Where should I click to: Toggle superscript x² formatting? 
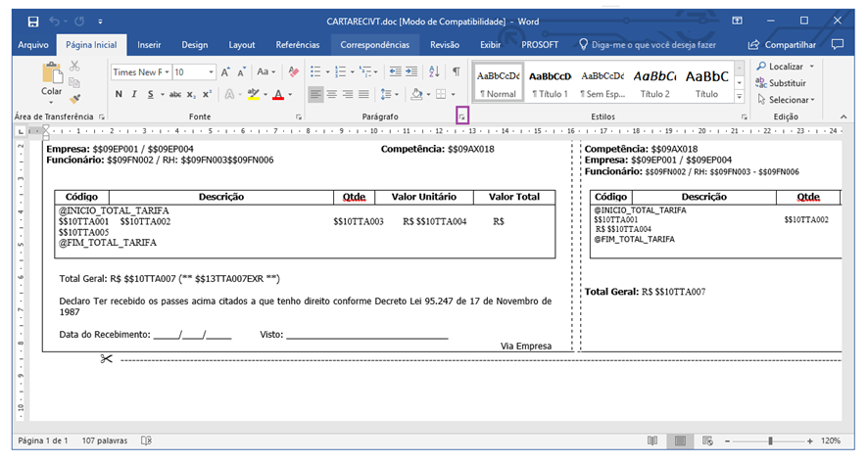(x=207, y=94)
